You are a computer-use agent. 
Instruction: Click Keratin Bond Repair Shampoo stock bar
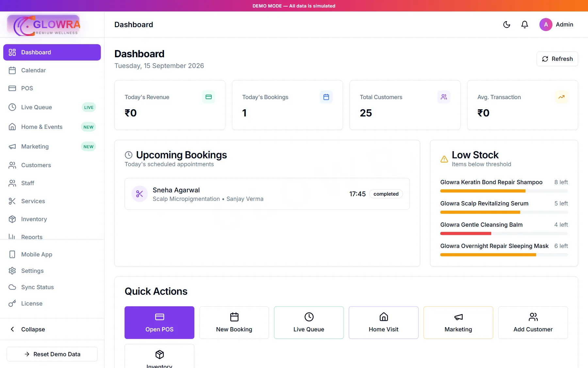504,191
